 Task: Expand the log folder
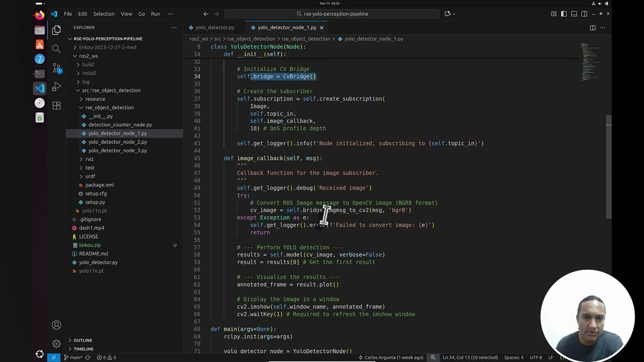(x=86, y=81)
